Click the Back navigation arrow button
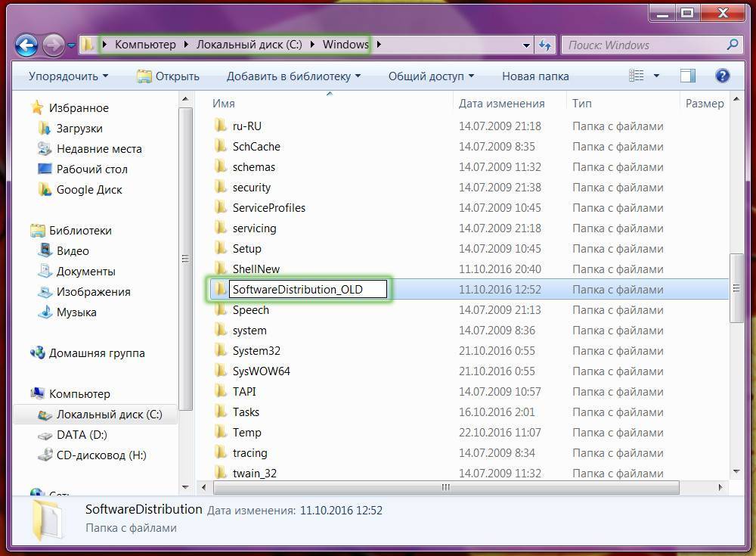 pos(26,45)
